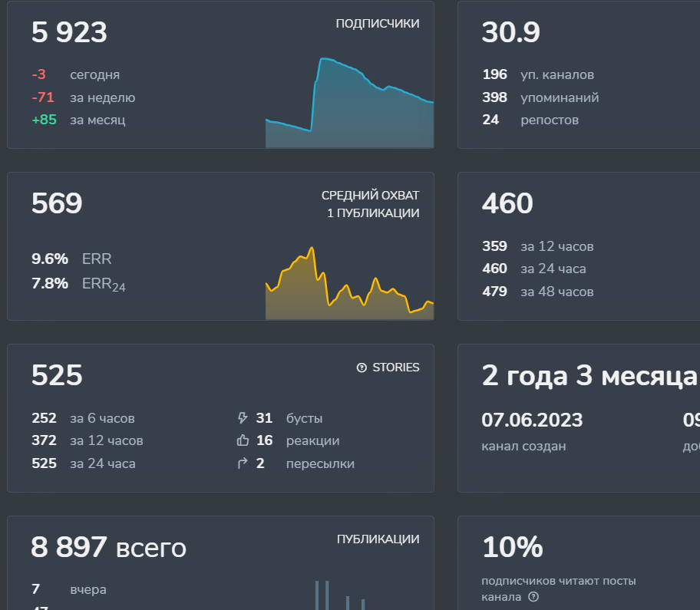Click the boosts lightning icon
The width and height of the screenshot is (700, 610).
click(x=243, y=418)
